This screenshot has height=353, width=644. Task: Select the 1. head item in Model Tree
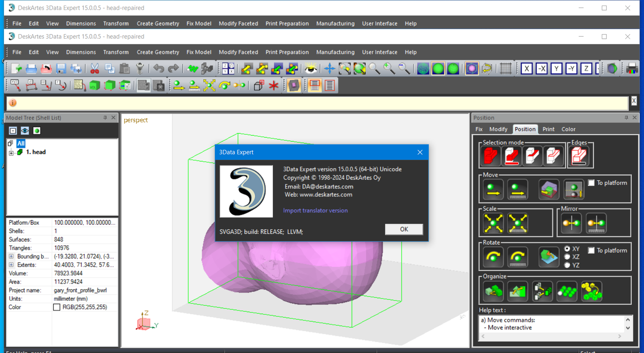click(36, 152)
